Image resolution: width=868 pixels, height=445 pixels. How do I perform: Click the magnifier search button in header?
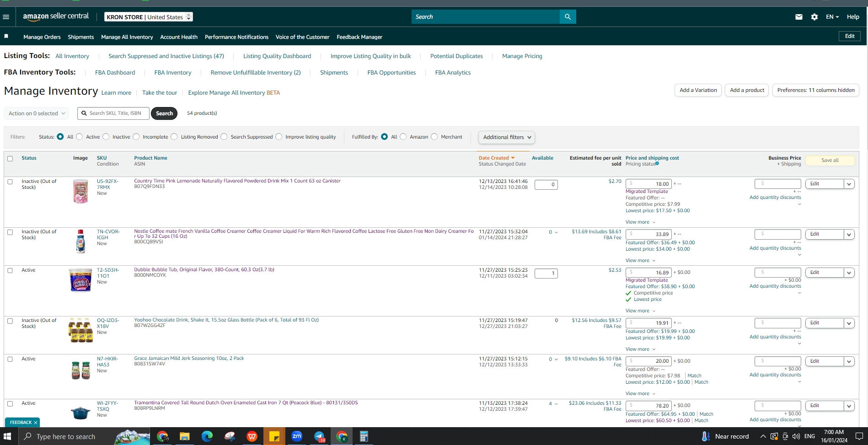(x=568, y=17)
